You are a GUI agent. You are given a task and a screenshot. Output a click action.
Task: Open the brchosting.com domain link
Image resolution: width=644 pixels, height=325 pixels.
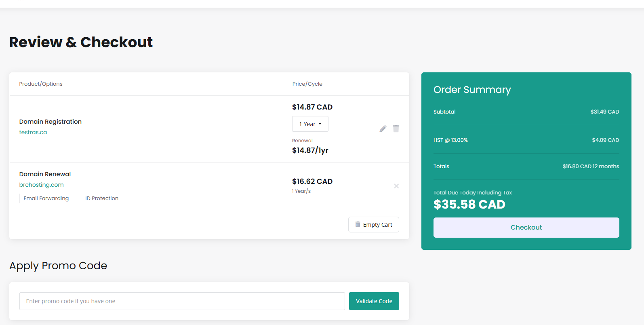point(42,185)
